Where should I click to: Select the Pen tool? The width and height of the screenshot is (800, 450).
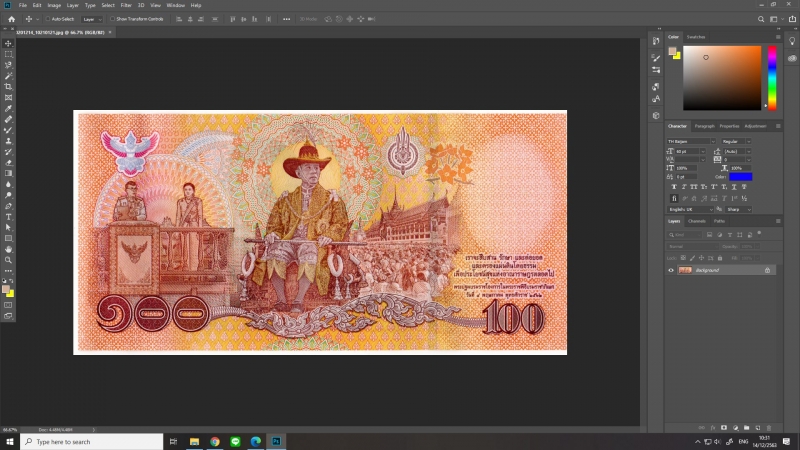pos(8,206)
